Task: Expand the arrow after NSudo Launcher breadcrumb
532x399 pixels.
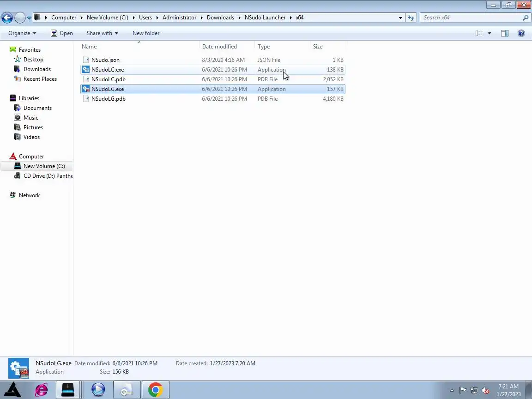Action: pos(291,18)
